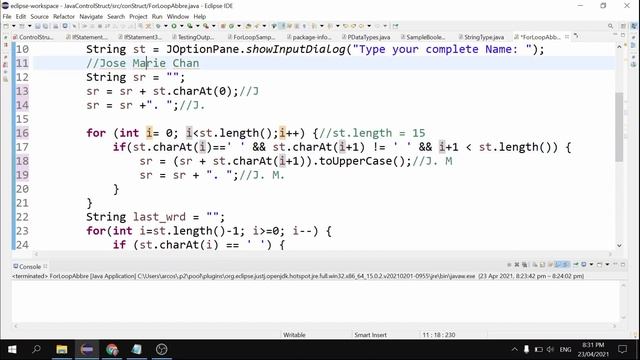Switch to package-info editor tab

tap(309, 37)
